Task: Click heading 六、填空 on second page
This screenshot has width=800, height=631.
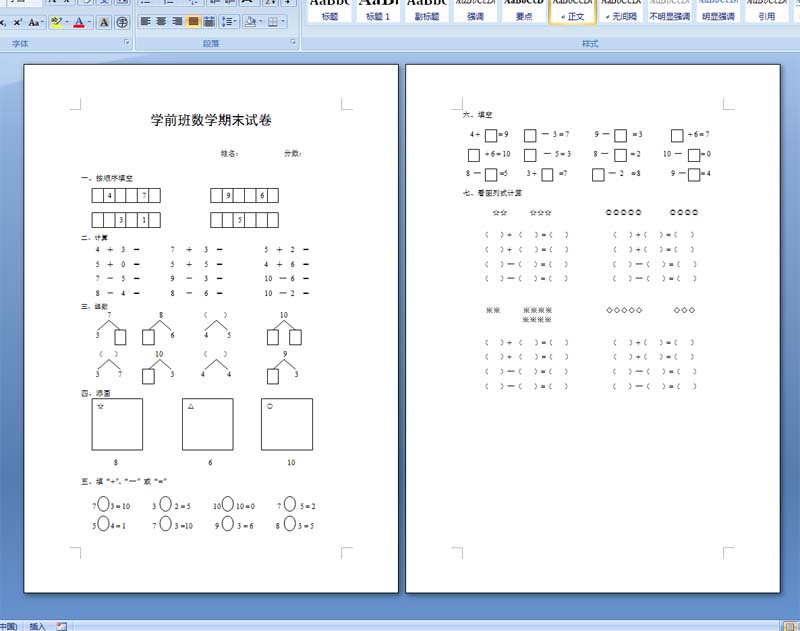Action: tap(477, 115)
